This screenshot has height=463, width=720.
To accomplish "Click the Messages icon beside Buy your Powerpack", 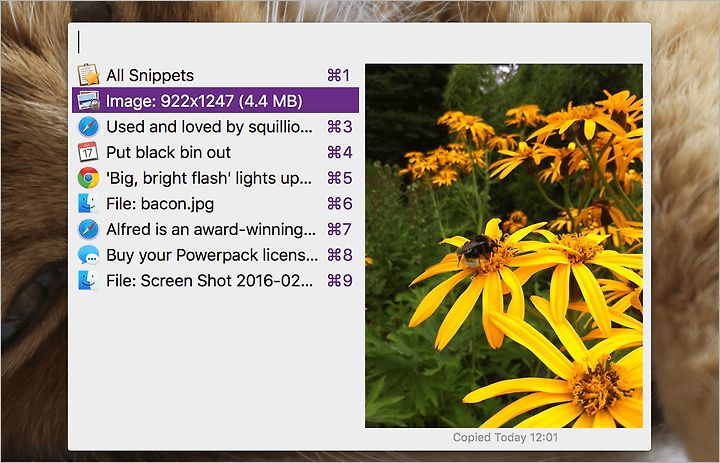I will (x=88, y=255).
